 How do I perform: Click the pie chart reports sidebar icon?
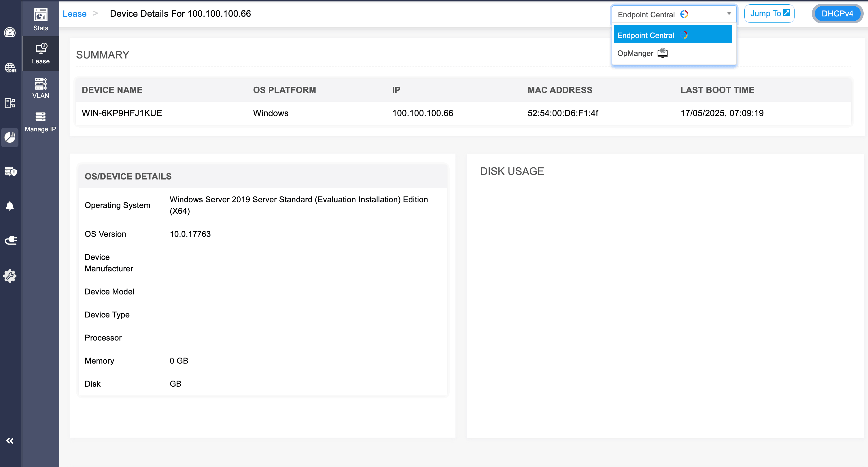pos(10,137)
